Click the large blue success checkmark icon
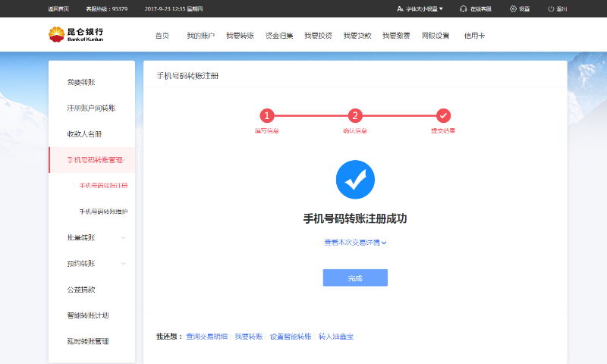The width and height of the screenshot is (607, 364). pos(355,180)
